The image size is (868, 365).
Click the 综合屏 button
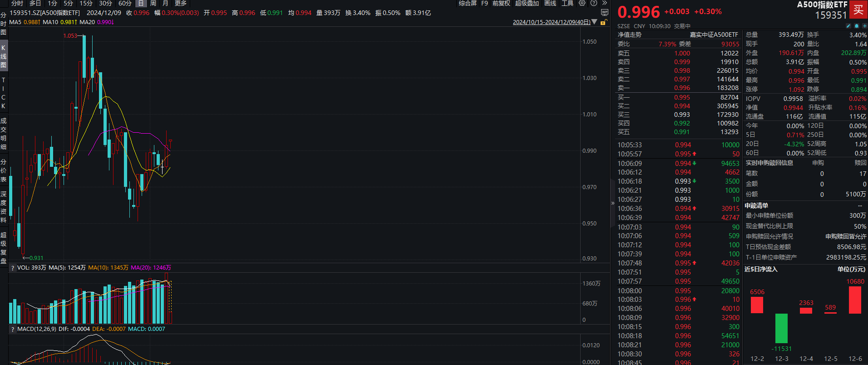coord(468,3)
